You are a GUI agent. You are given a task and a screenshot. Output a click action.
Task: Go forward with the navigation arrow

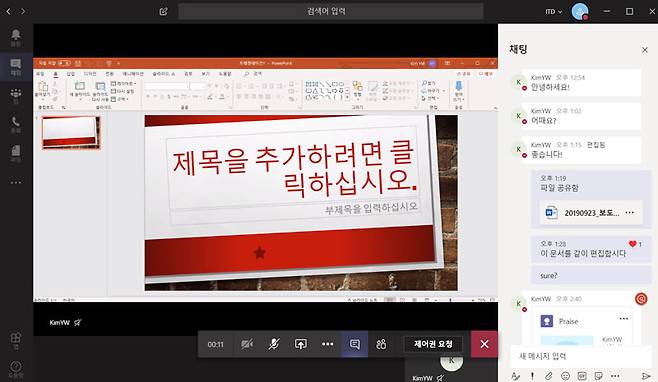pos(23,11)
